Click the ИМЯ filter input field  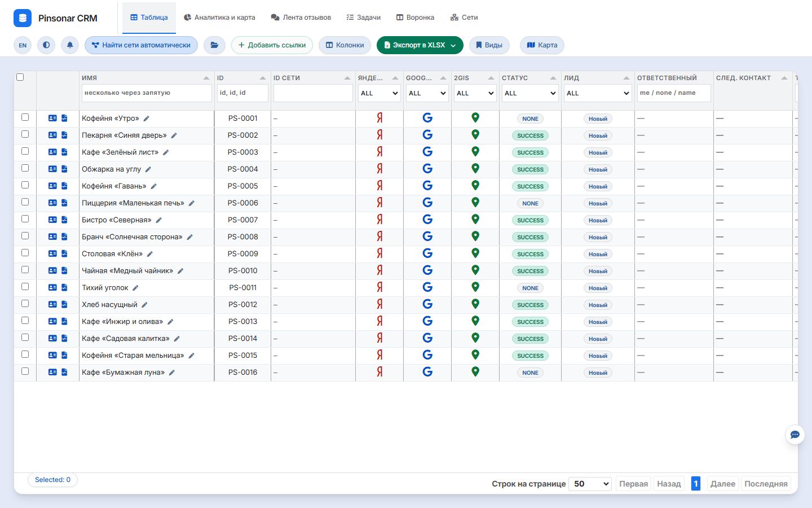pyautogui.click(x=147, y=93)
